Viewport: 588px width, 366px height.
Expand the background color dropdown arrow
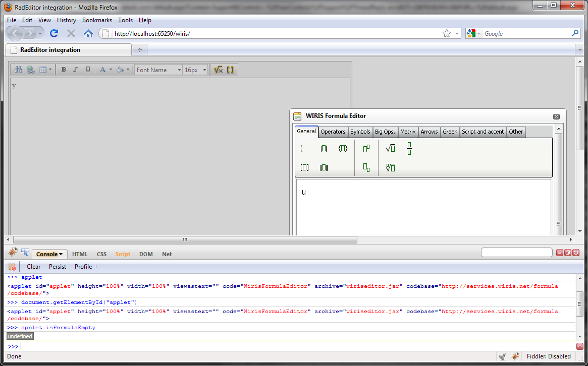[x=128, y=70]
